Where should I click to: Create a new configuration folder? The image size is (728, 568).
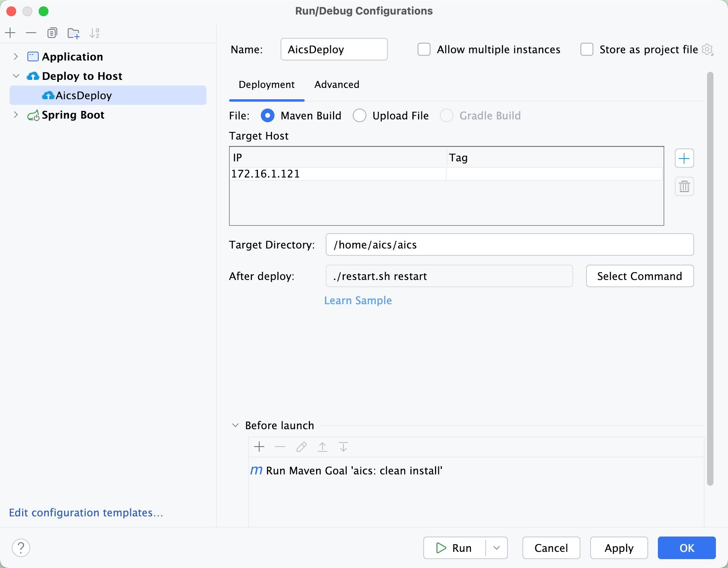[x=73, y=33]
